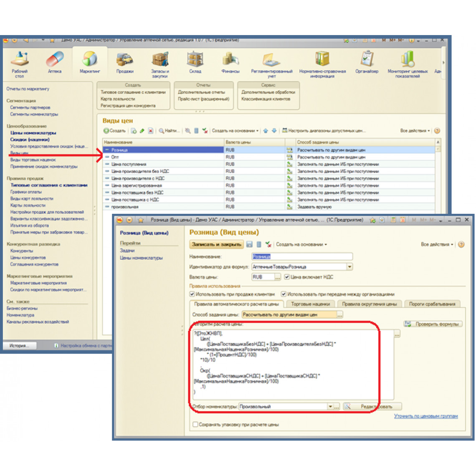Click the Редактировать button
The height and width of the screenshot is (476, 476).
372,407
